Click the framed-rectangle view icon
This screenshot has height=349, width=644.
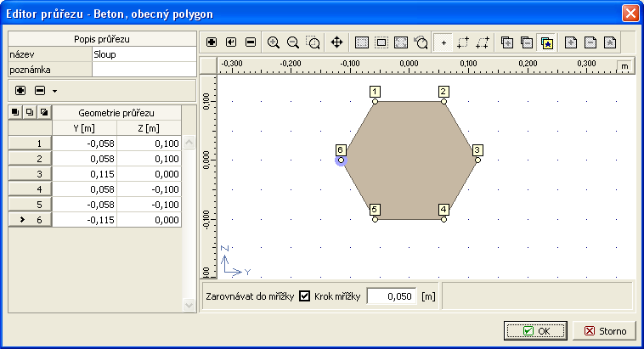381,42
